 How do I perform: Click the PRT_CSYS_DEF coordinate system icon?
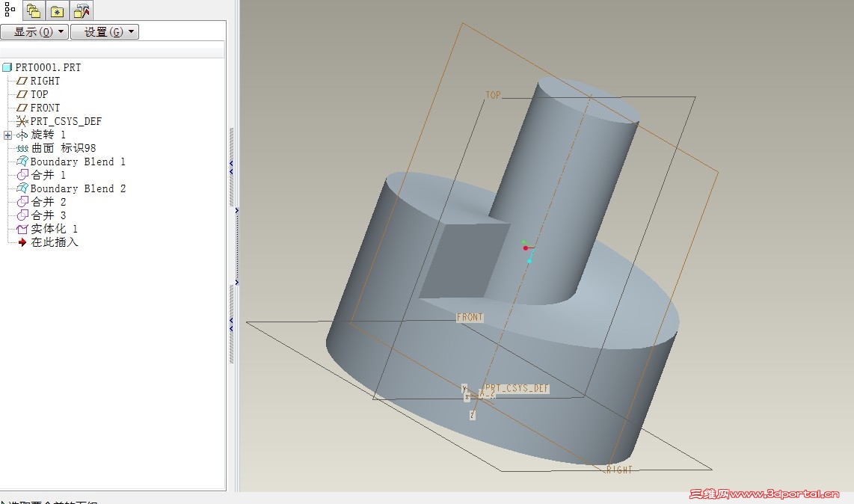point(22,121)
